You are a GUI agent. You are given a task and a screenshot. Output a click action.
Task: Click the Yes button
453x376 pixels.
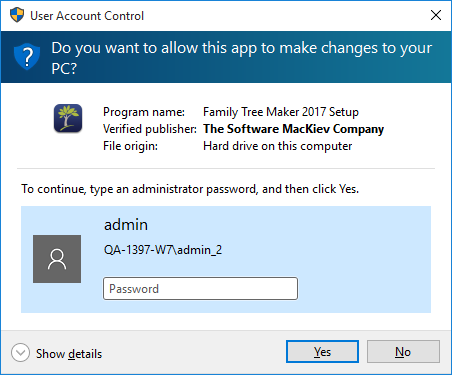(322, 352)
